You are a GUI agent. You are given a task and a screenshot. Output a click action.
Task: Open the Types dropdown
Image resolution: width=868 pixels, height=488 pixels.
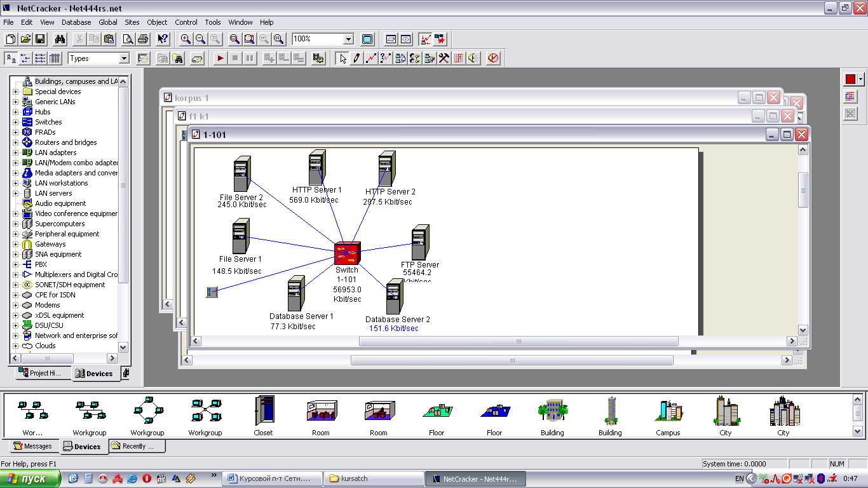(x=124, y=58)
